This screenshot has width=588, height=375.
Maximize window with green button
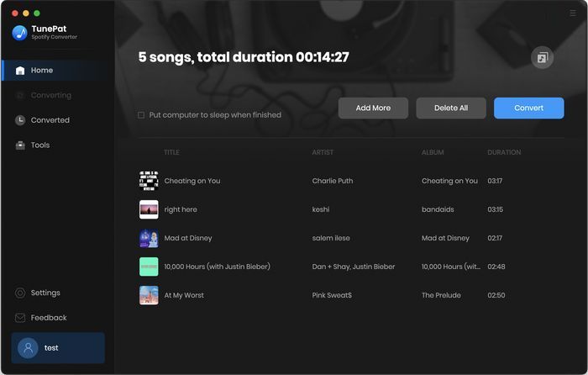tap(37, 13)
